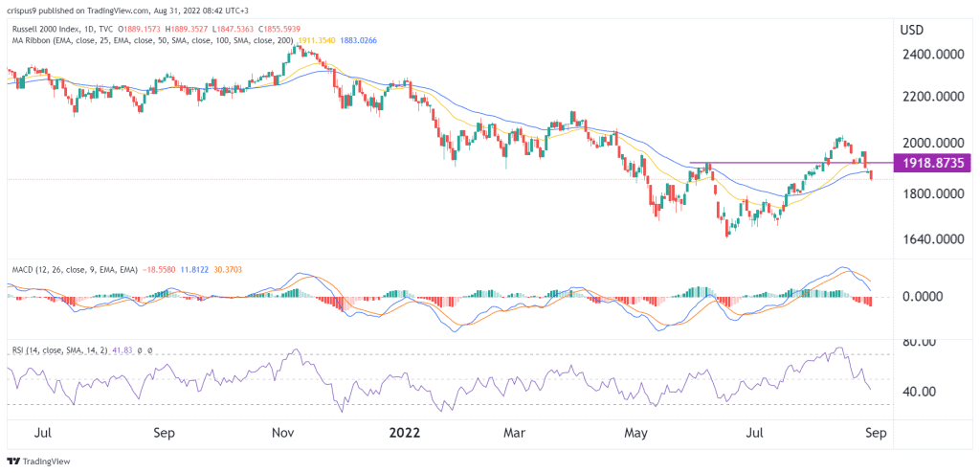Image resolution: width=980 pixels, height=473 pixels.
Task: Click the TradingView logo at bottom left
Action: 39,462
